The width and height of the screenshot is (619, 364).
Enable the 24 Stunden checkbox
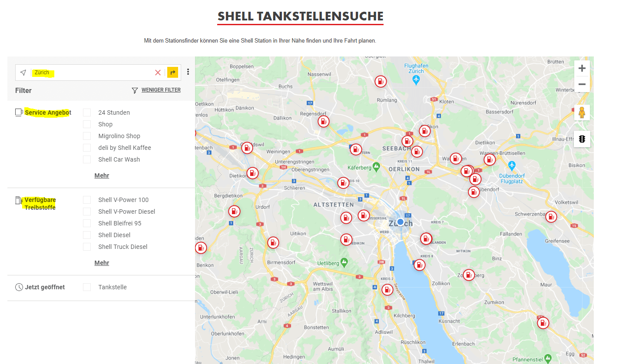[86, 112]
